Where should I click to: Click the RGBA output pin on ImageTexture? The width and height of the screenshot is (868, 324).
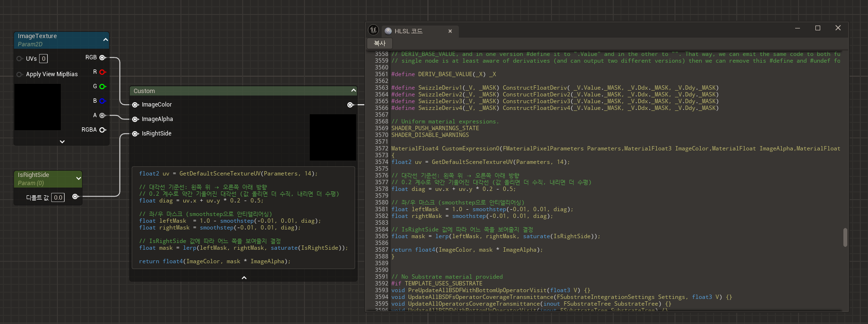(102, 130)
